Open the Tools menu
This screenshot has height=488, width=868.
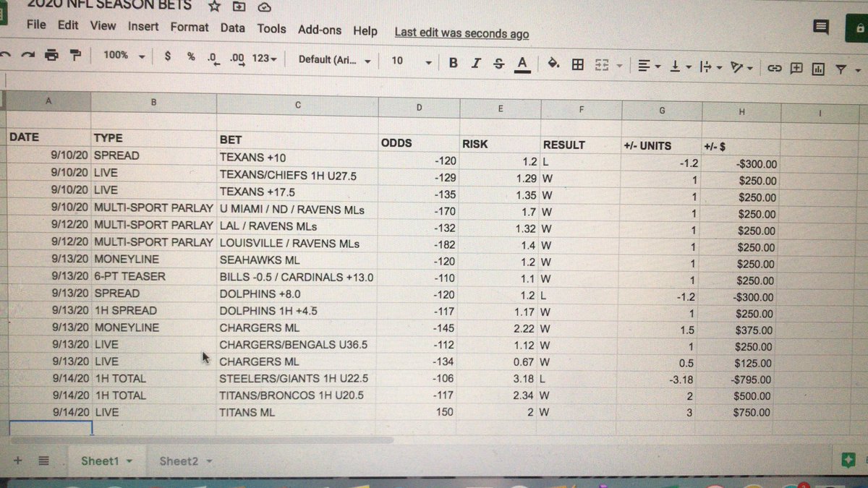click(271, 29)
